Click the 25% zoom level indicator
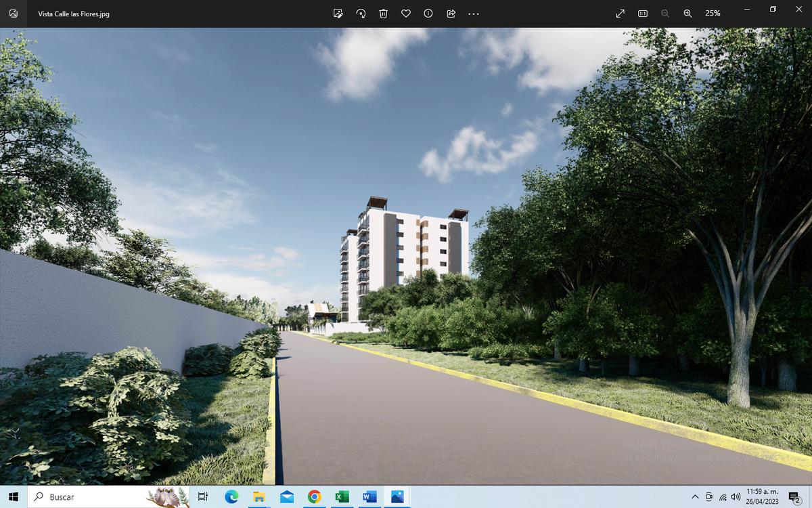The width and height of the screenshot is (812, 508). click(713, 14)
